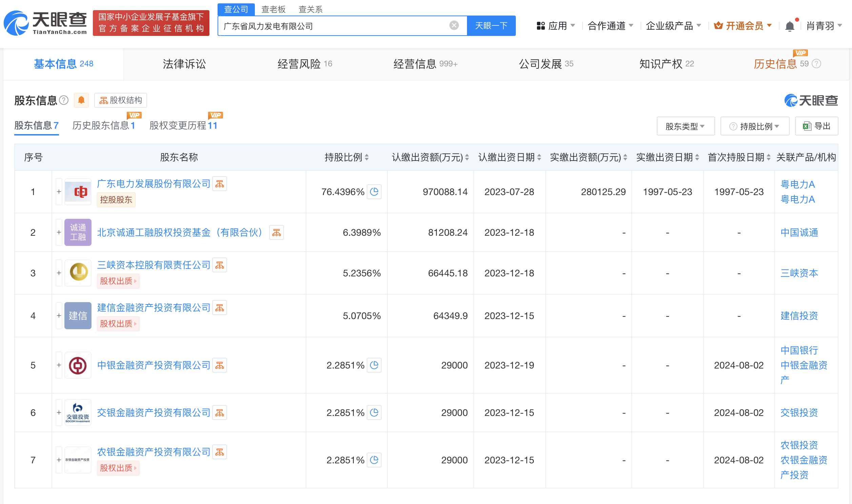Viewport: 852px width, 504px height.
Task: Open equity structure icon for 北京诚通工融股权投资基金
Action: pos(276,233)
